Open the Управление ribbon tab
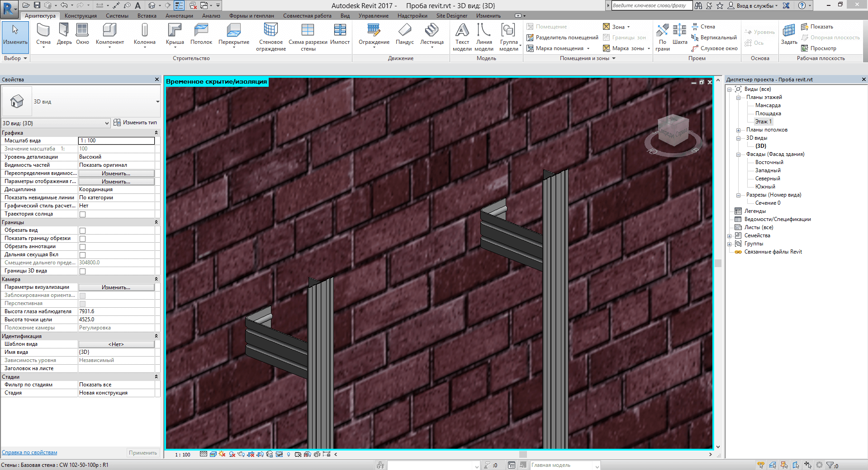The height and width of the screenshot is (470, 868). coord(373,16)
